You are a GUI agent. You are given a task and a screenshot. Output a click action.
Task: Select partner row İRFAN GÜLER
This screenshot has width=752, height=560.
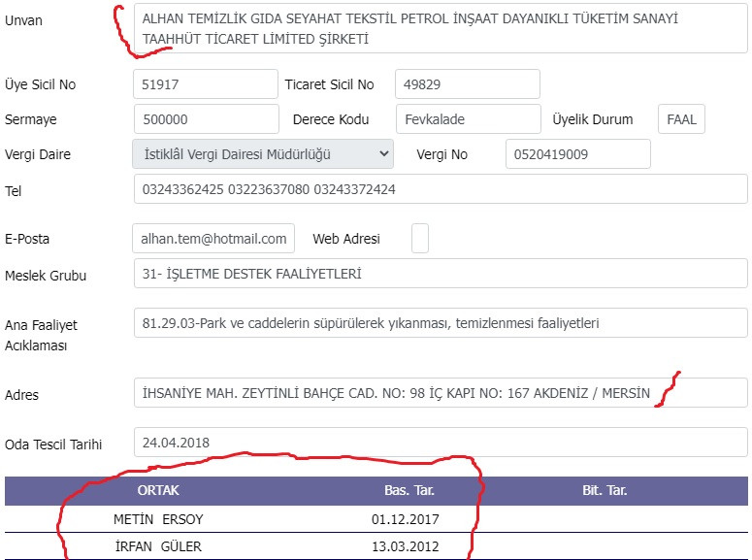pos(376,546)
